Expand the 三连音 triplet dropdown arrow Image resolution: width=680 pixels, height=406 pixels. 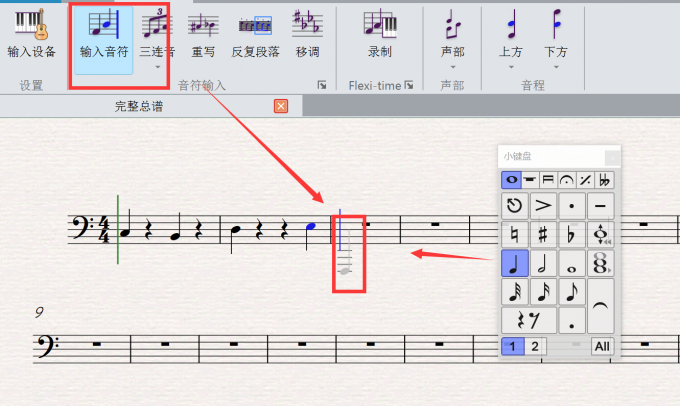(x=157, y=67)
